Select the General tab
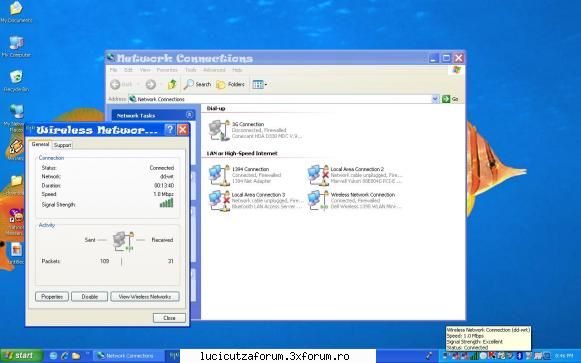This screenshot has height=363, width=581. [x=40, y=144]
